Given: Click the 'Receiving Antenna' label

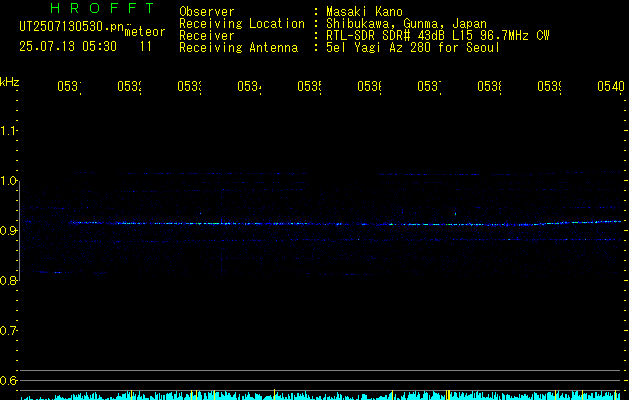Looking at the screenshot, I should 239,48.
